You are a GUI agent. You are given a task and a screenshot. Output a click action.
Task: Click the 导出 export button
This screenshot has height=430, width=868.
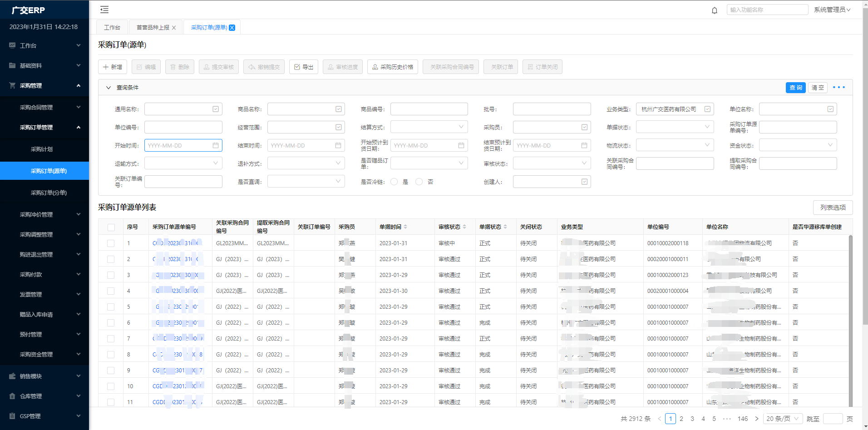[304, 67]
